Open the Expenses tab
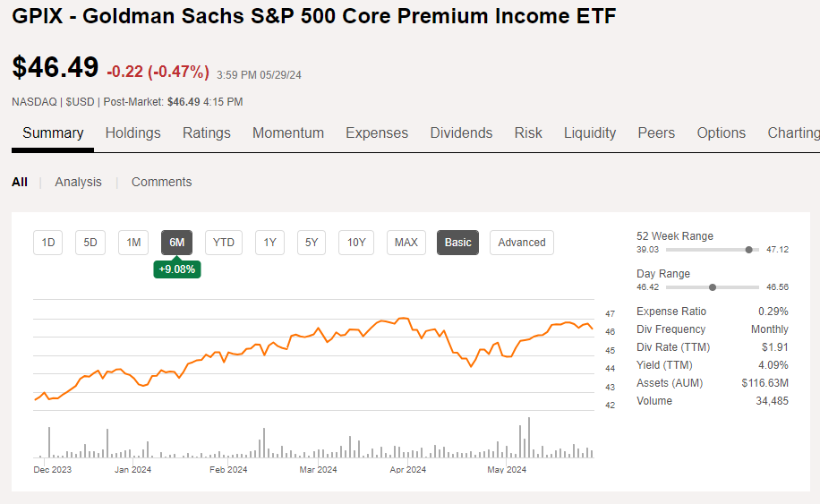The image size is (820, 504). (x=377, y=132)
